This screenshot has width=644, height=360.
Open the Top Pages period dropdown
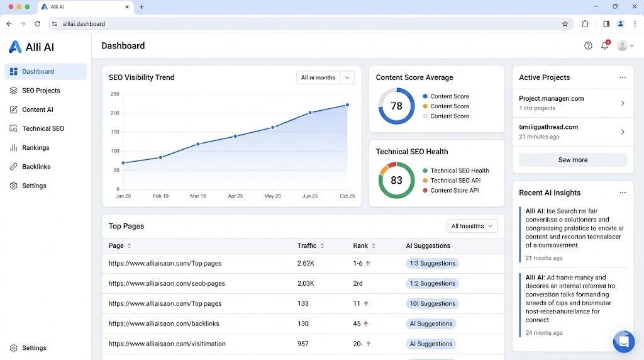pyautogui.click(x=472, y=226)
